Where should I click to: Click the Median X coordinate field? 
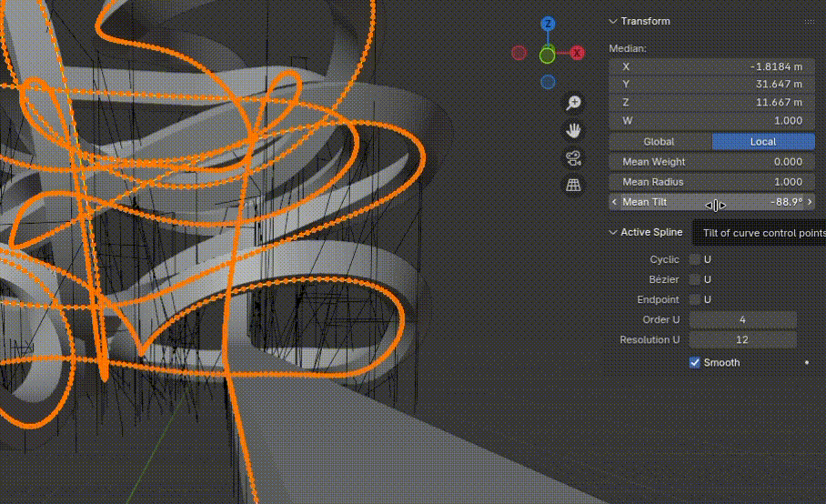click(x=711, y=66)
